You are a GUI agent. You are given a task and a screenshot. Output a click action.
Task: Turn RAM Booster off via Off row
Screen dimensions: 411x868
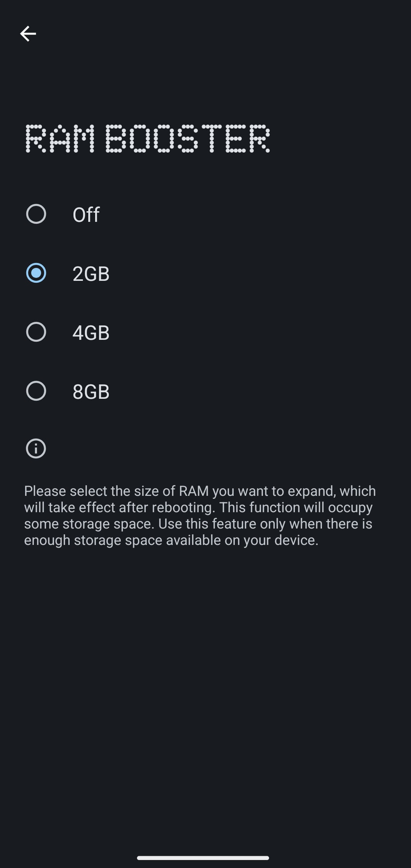coord(205,214)
